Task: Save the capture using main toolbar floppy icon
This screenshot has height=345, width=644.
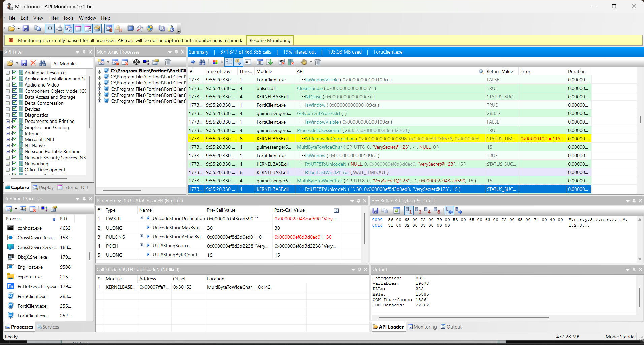Action: point(26,29)
